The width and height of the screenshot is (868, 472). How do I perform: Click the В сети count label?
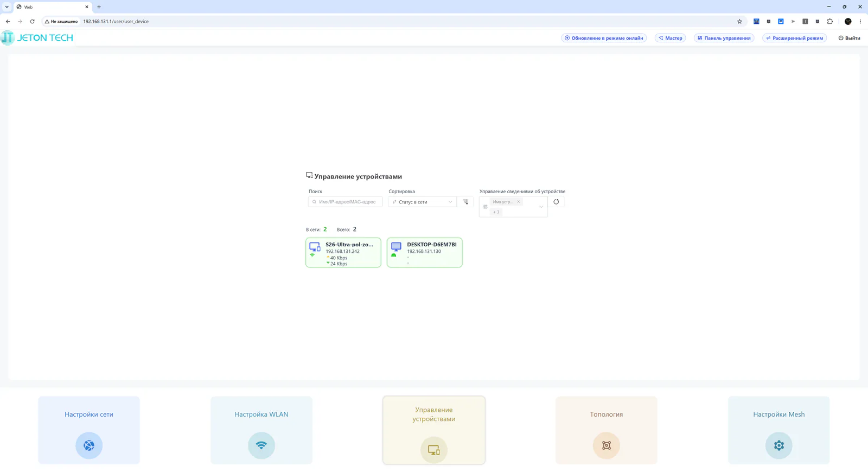pos(313,230)
